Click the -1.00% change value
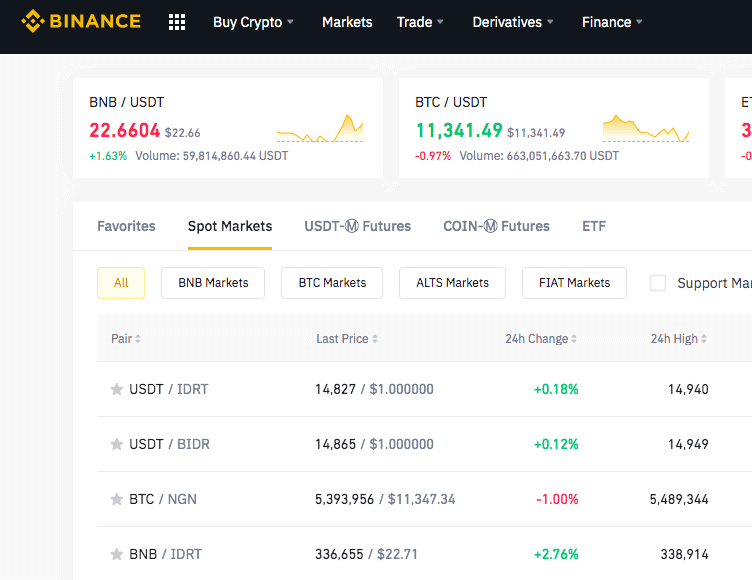Image resolution: width=752 pixels, height=580 pixels. (557, 499)
